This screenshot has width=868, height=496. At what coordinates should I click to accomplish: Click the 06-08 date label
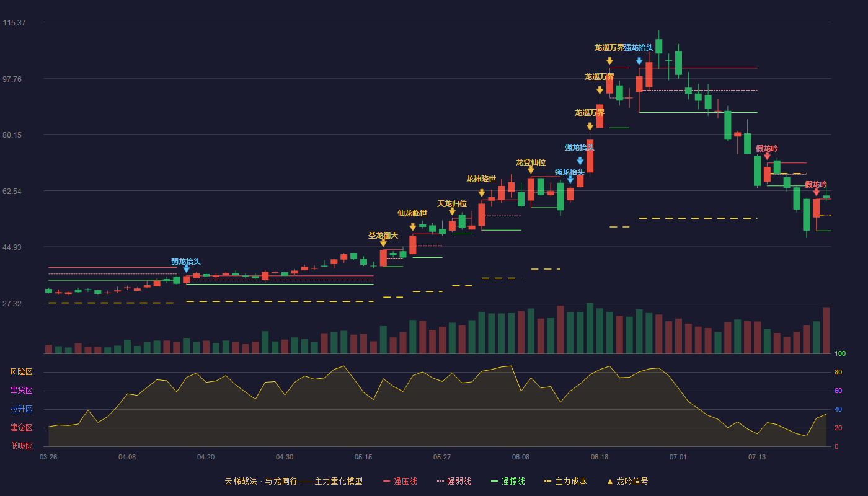(x=521, y=457)
